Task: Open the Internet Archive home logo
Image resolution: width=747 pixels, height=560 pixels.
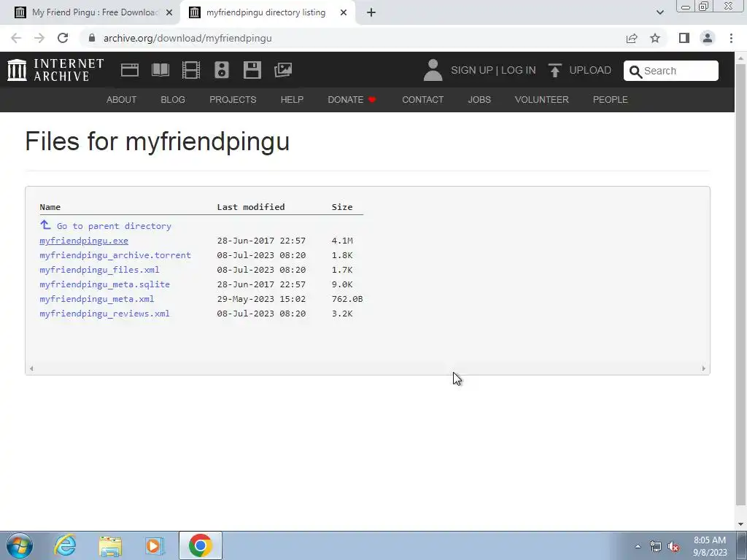Action: coord(55,70)
